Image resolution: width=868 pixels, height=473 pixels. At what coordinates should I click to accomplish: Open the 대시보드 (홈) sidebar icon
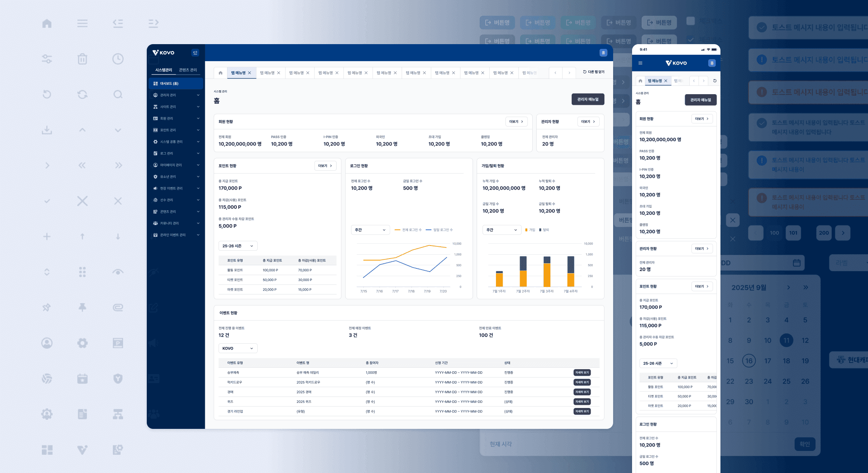[x=155, y=83]
